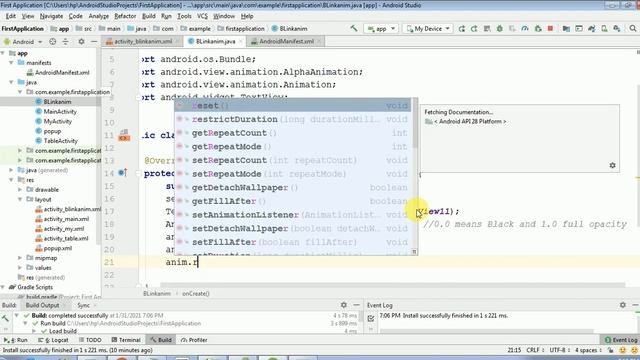640x360 pixels.
Task: Click the Debug app bug icon
Action: [x=500, y=29]
